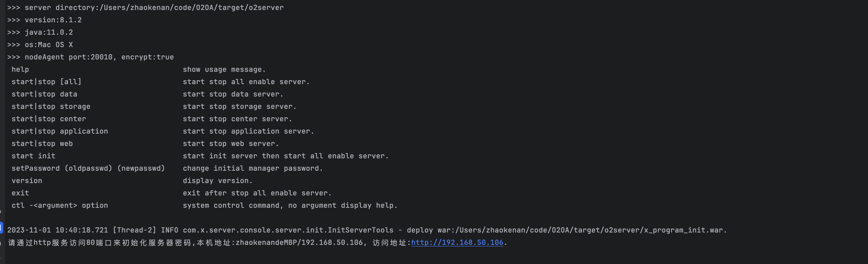Click 'display version.' description text
This screenshot has width=868, height=264.
point(218,181)
